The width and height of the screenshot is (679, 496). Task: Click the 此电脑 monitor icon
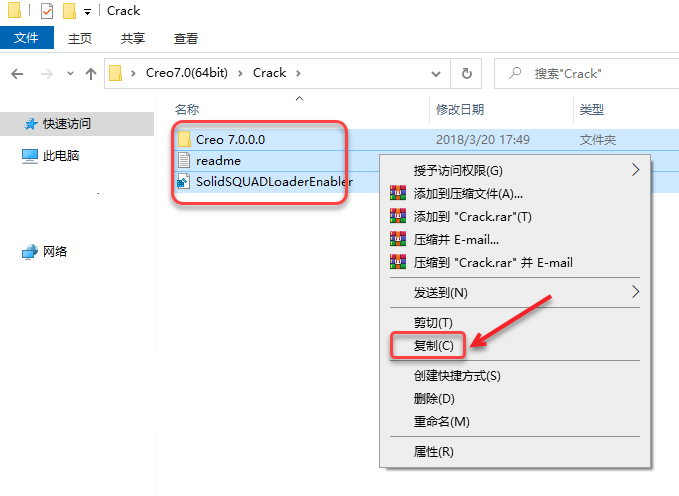click(x=30, y=156)
